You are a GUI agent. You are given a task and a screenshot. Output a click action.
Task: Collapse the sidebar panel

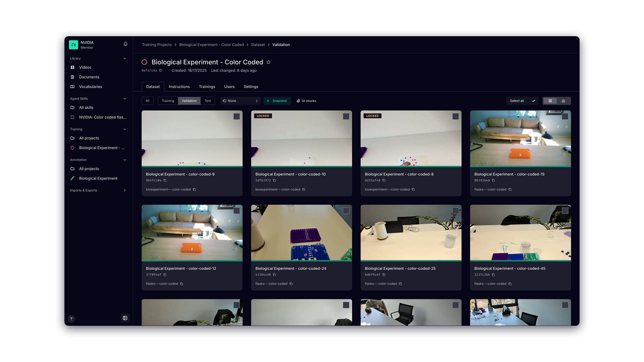point(125,318)
